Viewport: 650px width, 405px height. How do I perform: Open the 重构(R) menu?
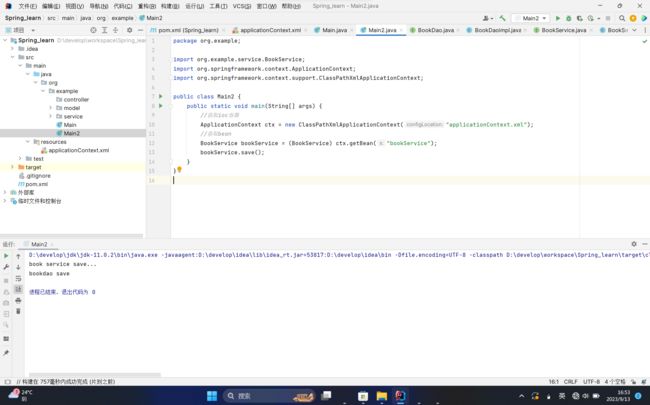click(x=147, y=6)
